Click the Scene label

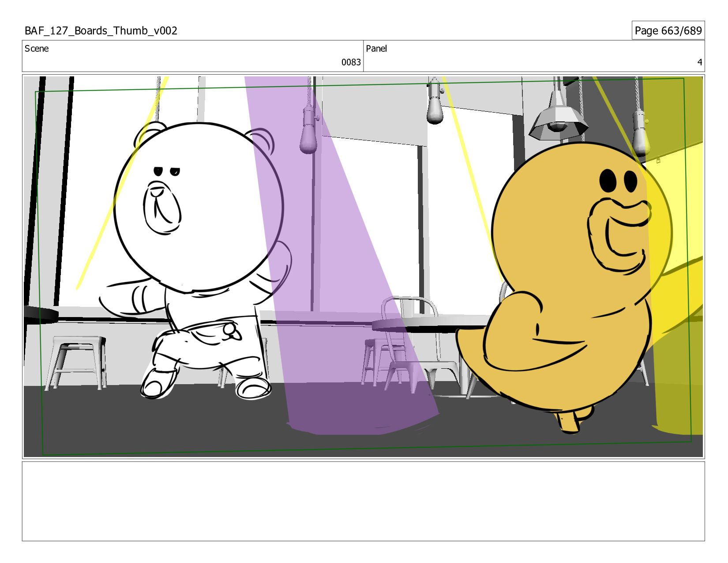pos(37,49)
